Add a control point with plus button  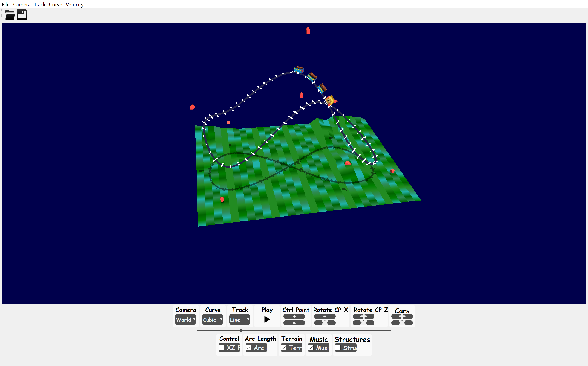coord(294,316)
